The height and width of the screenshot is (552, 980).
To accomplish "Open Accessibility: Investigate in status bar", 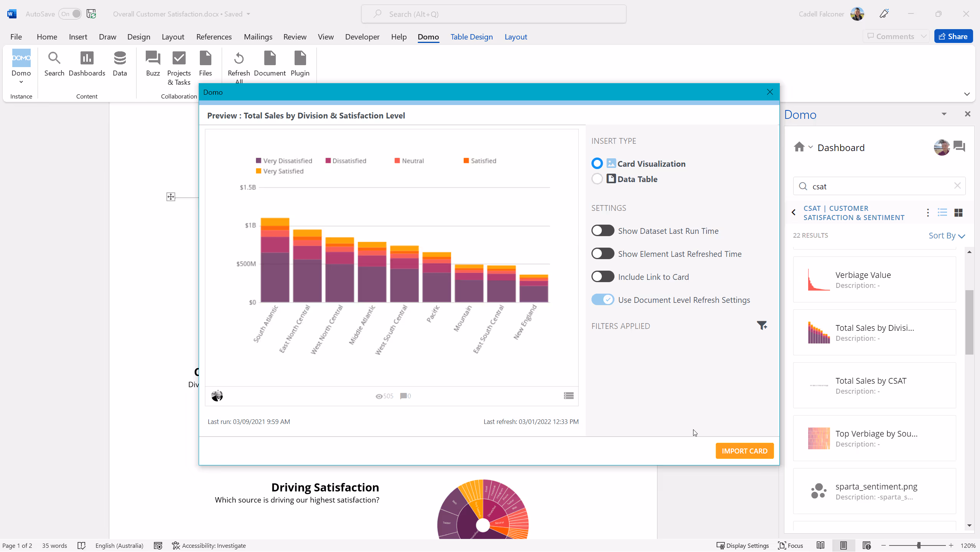I will 209,545.
